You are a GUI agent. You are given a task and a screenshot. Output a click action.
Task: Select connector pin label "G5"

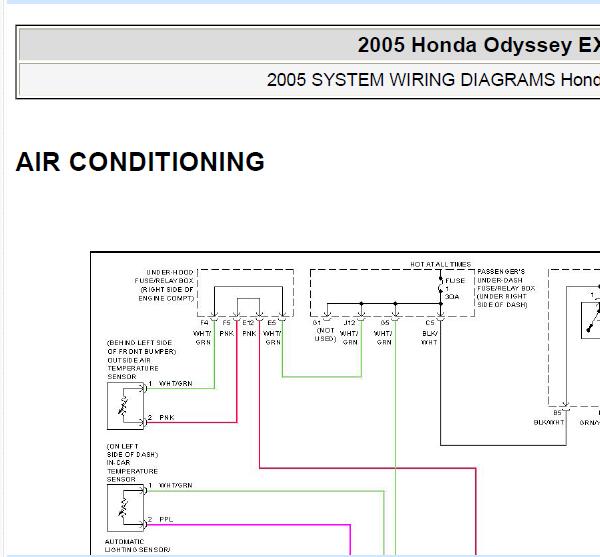coord(385,323)
